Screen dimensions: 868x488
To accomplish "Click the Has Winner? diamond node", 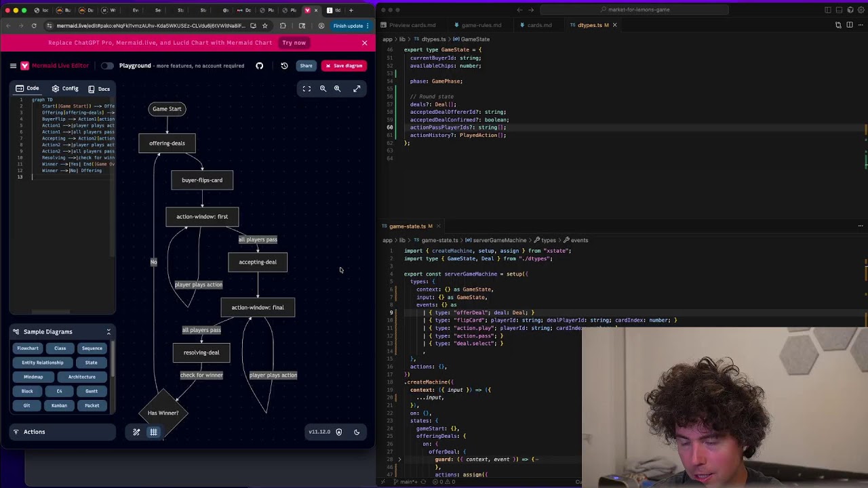I will click(x=163, y=413).
